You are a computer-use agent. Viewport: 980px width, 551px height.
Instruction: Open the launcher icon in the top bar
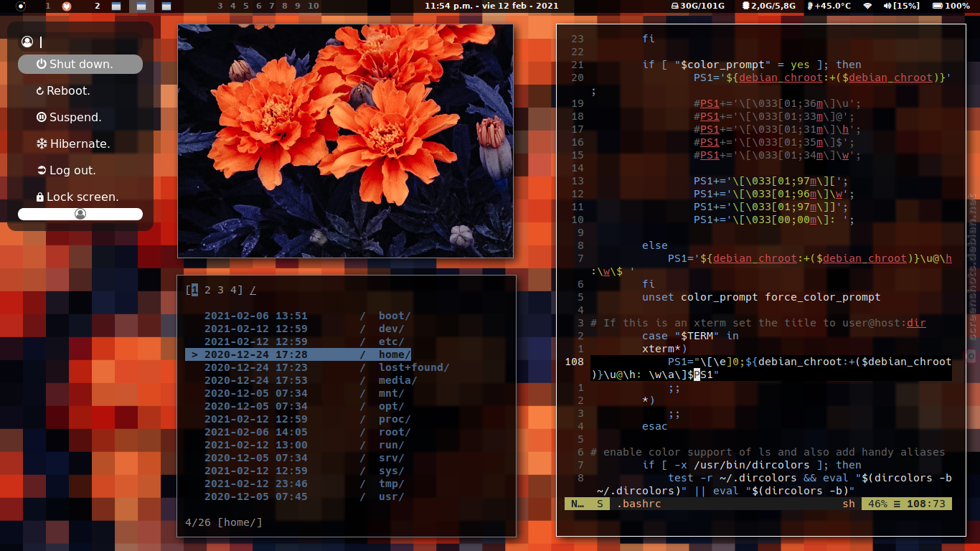tap(20, 6)
